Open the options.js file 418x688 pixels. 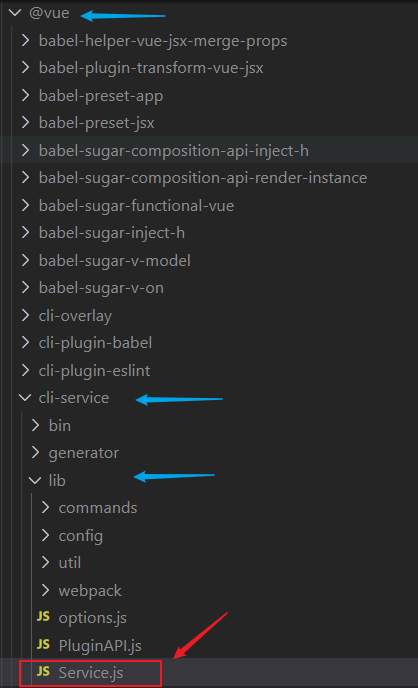click(x=93, y=618)
